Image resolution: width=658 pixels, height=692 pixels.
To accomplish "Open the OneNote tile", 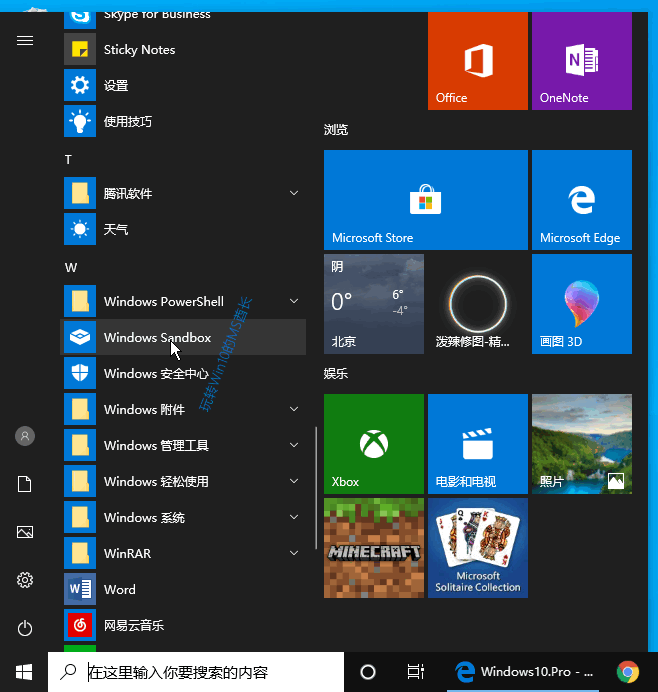I will (x=582, y=61).
